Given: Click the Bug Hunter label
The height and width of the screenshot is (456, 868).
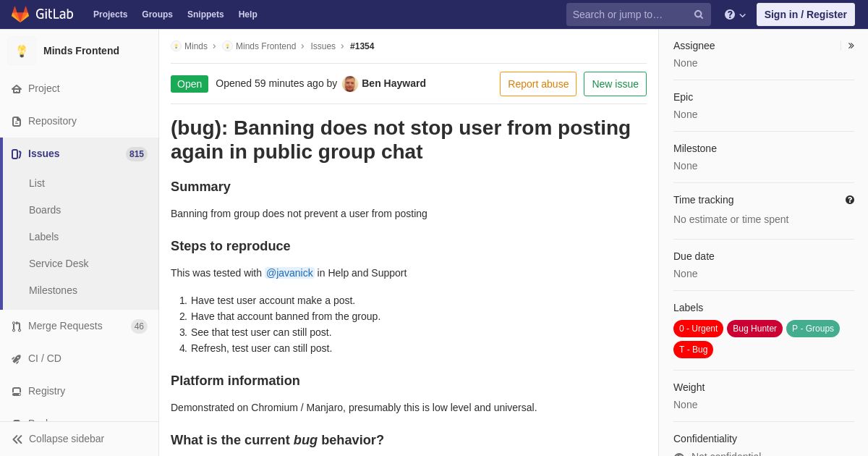Looking at the screenshot, I should click(754, 329).
